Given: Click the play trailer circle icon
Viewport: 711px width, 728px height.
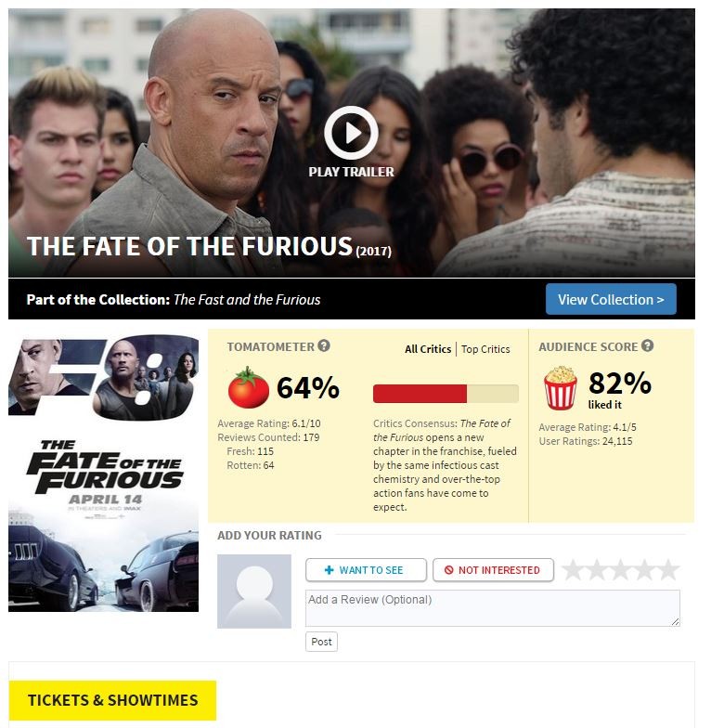Looking at the screenshot, I should click(x=351, y=133).
